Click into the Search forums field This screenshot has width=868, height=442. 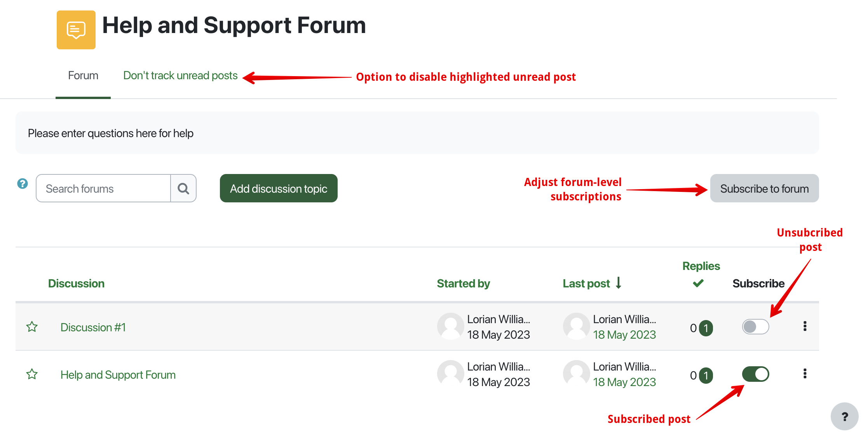103,188
